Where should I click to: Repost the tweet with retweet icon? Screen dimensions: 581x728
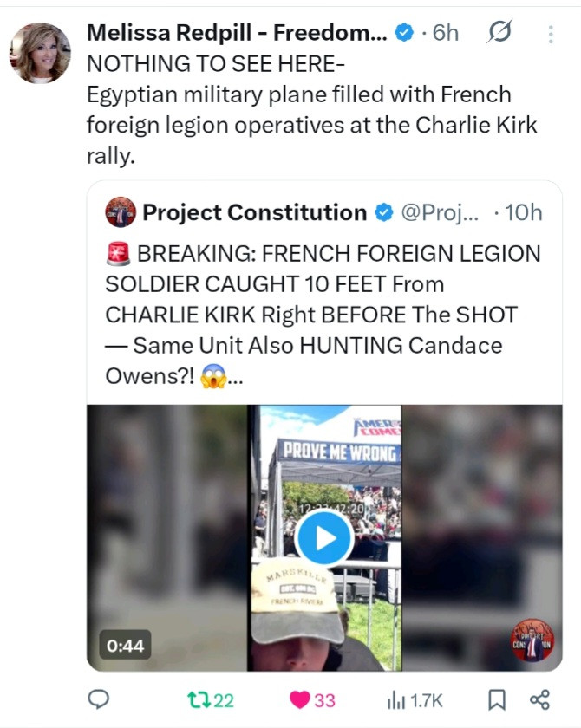coord(199,699)
